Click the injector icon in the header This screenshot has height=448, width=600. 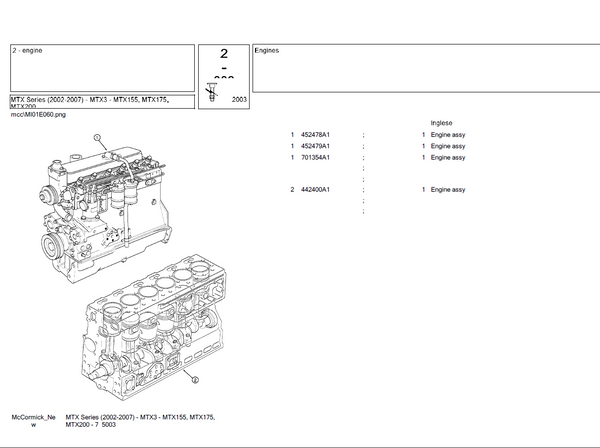(x=212, y=92)
